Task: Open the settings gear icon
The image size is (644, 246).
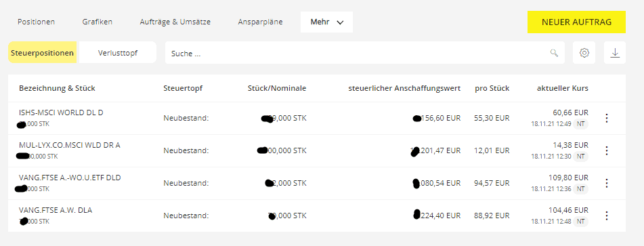Action: point(584,53)
